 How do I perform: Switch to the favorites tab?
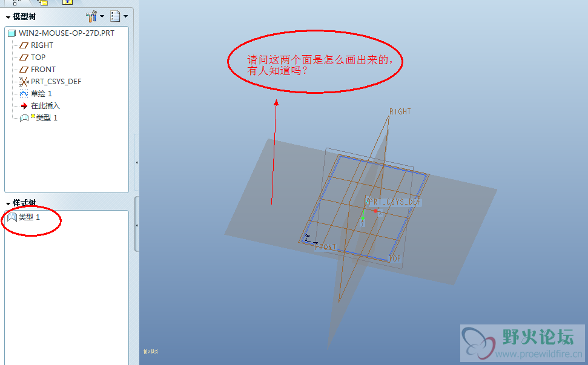(67, 2)
